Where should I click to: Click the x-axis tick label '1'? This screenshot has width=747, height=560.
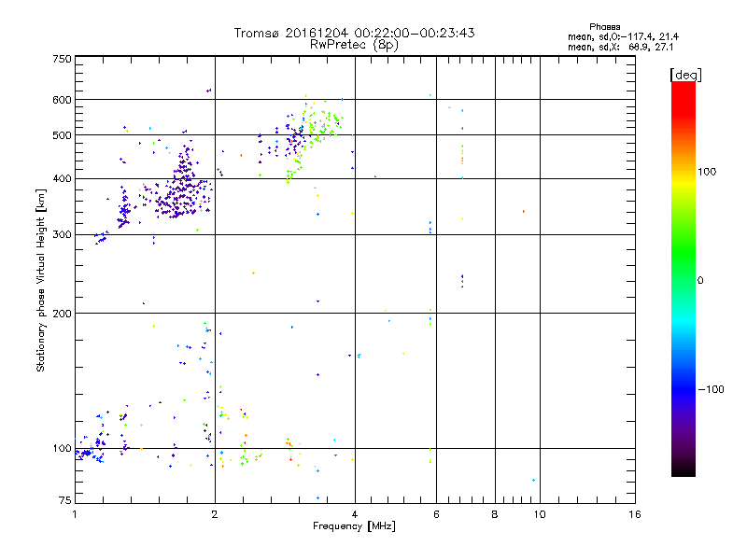(75, 514)
